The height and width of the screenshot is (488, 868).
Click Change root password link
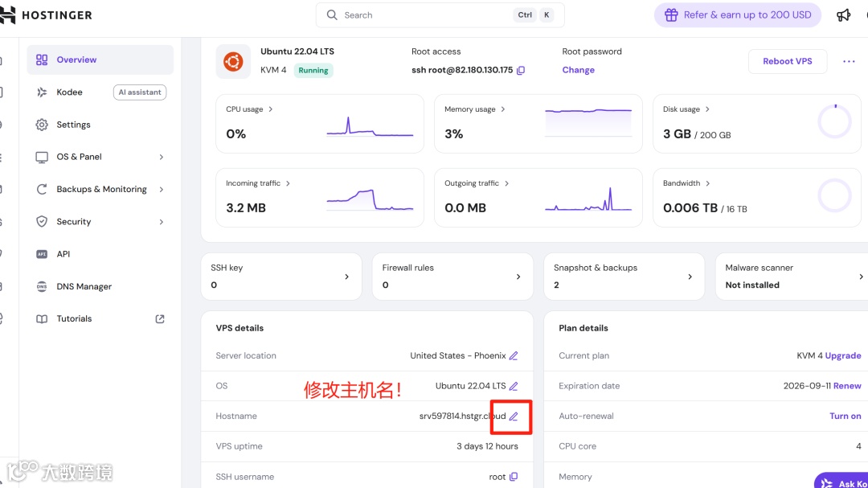click(578, 71)
